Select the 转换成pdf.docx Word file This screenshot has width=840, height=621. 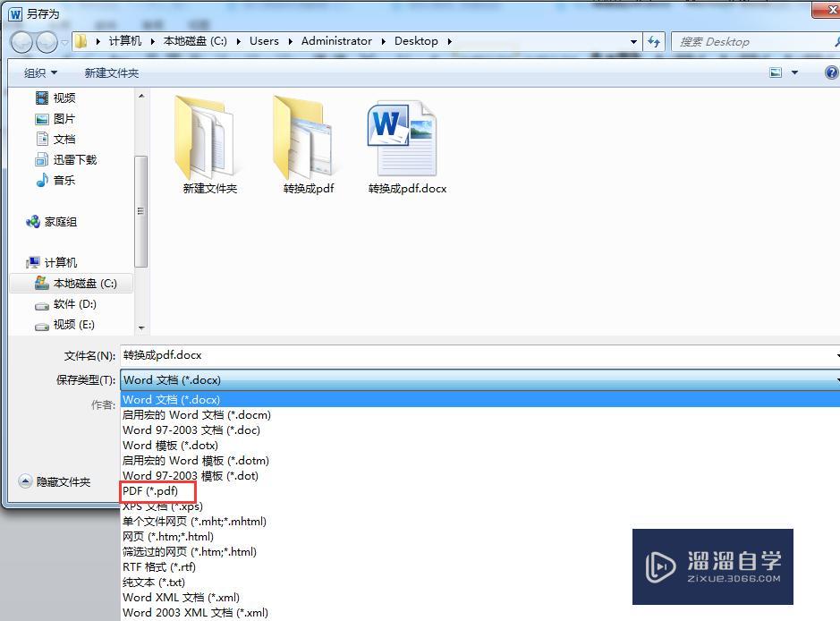tap(407, 147)
